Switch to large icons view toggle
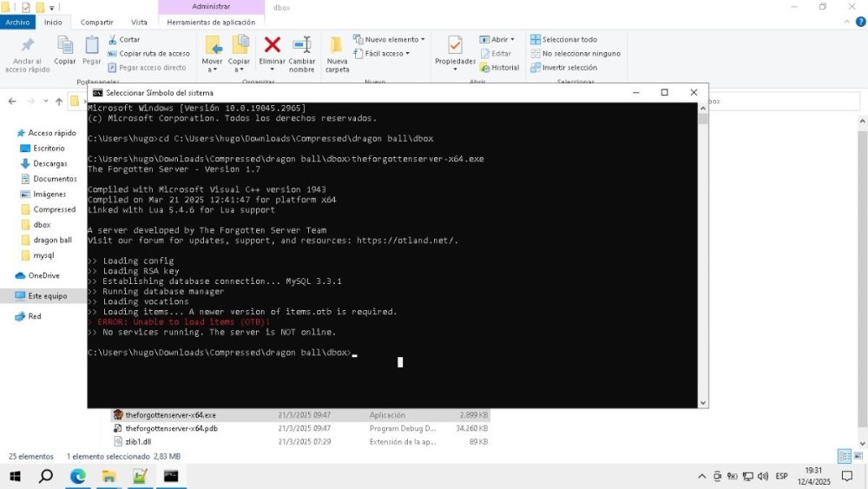The height and width of the screenshot is (489, 868). coord(858,456)
